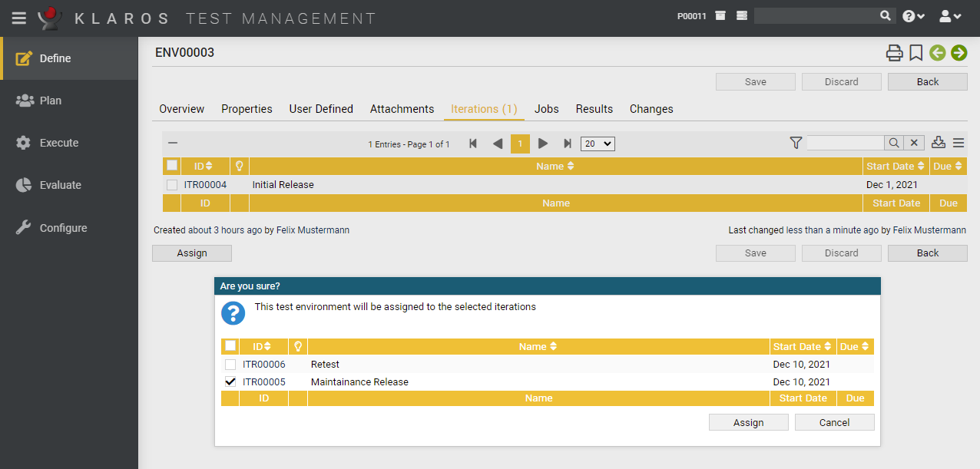This screenshot has height=469, width=980.
Task: Click the Maintainance Release row name
Action: point(359,382)
